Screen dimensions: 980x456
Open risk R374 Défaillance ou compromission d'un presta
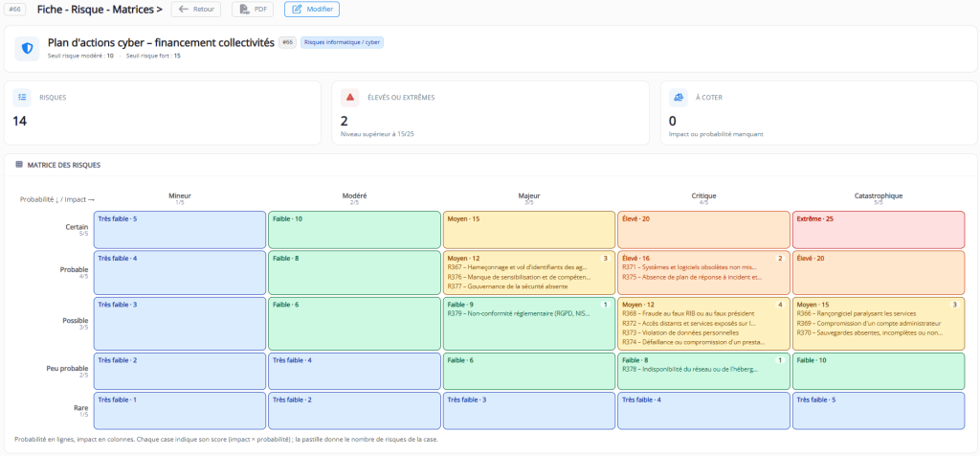pos(694,343)
